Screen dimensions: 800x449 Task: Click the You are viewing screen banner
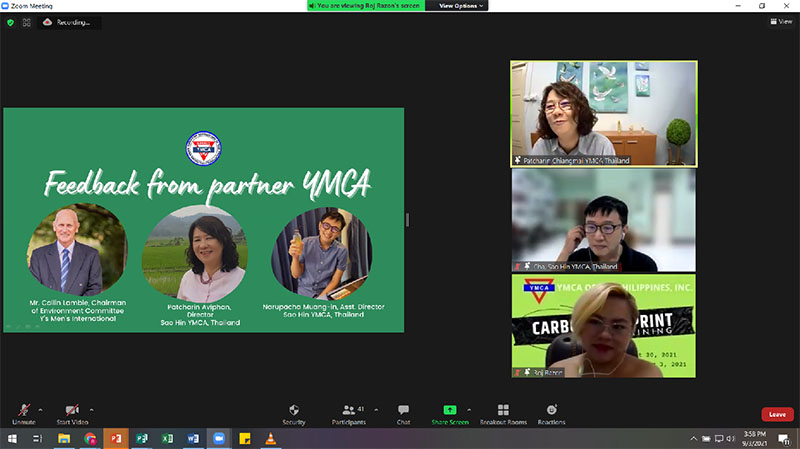tap(366, 6)
